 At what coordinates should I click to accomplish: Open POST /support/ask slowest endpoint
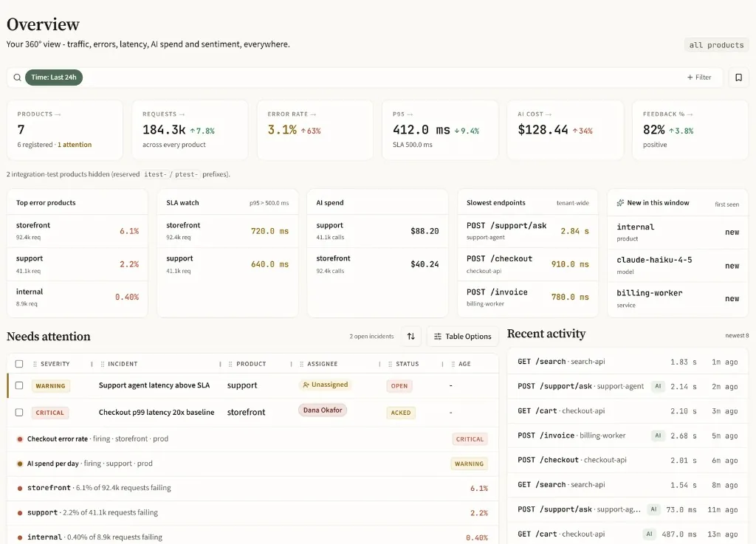pyautogui.click(x=527, y=231)
